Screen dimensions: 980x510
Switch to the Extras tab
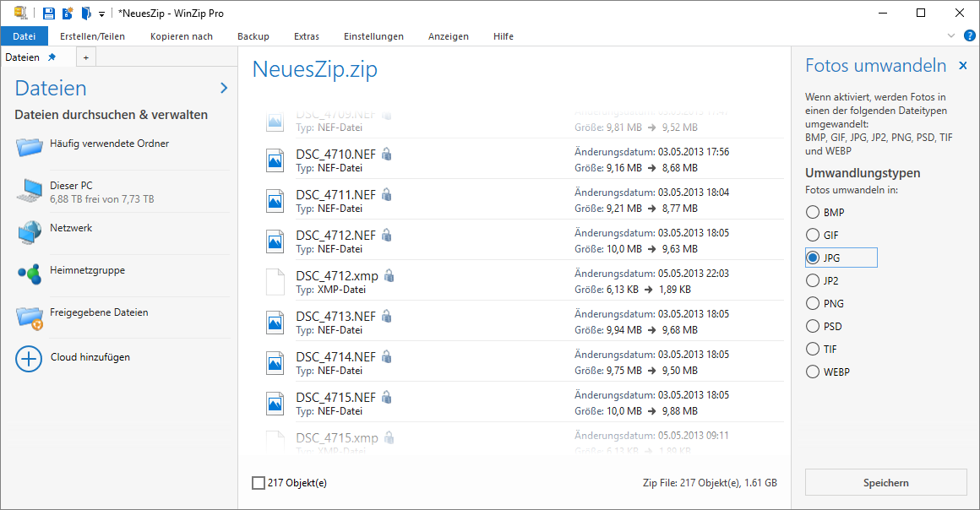point(306,36)
